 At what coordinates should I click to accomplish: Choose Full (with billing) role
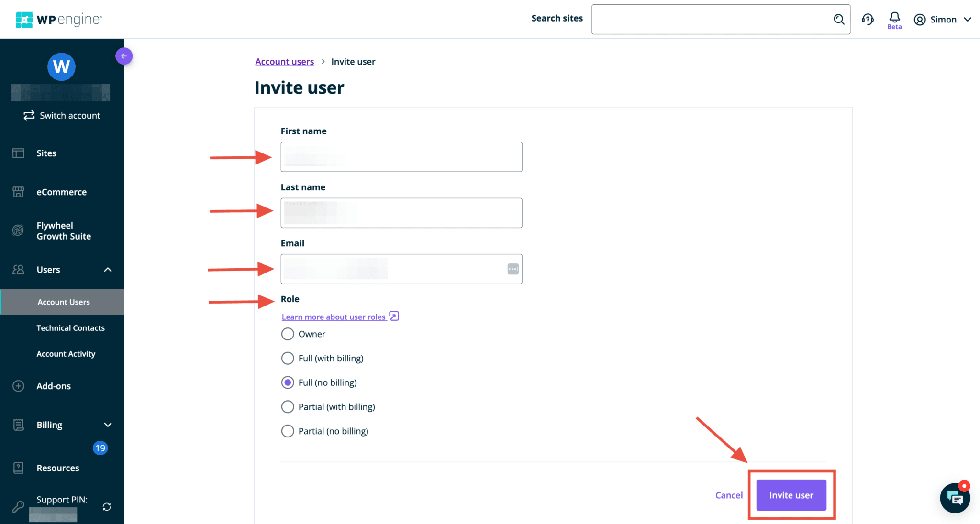point(288,358)
